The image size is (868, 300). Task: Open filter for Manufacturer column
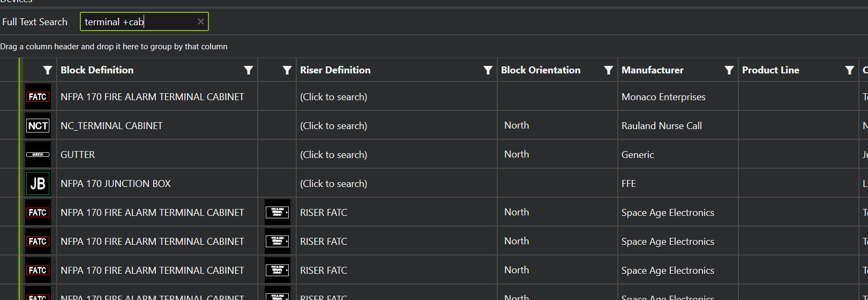click(729, 70)
